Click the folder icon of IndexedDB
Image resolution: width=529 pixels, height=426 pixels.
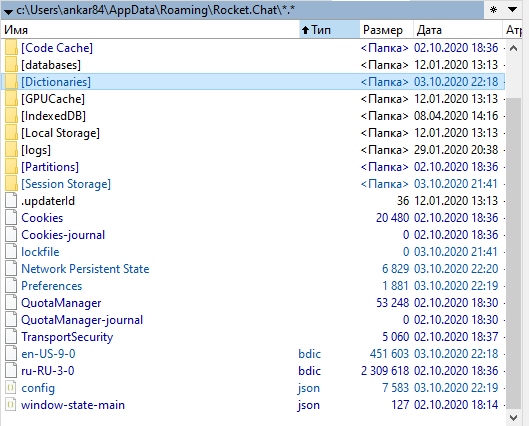tap(11, 116)
